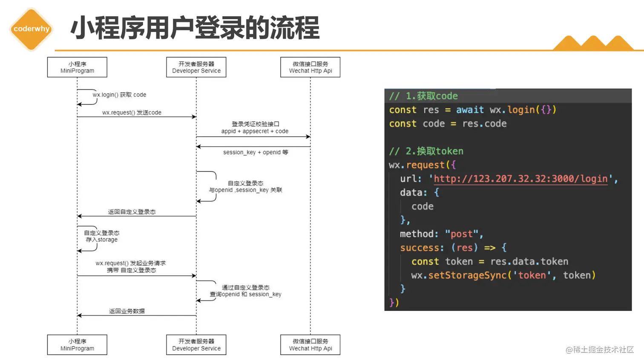Click the Wechat Http Api box below the diagram
Viewport: 644px width, 364px height.
coord(310,345)
